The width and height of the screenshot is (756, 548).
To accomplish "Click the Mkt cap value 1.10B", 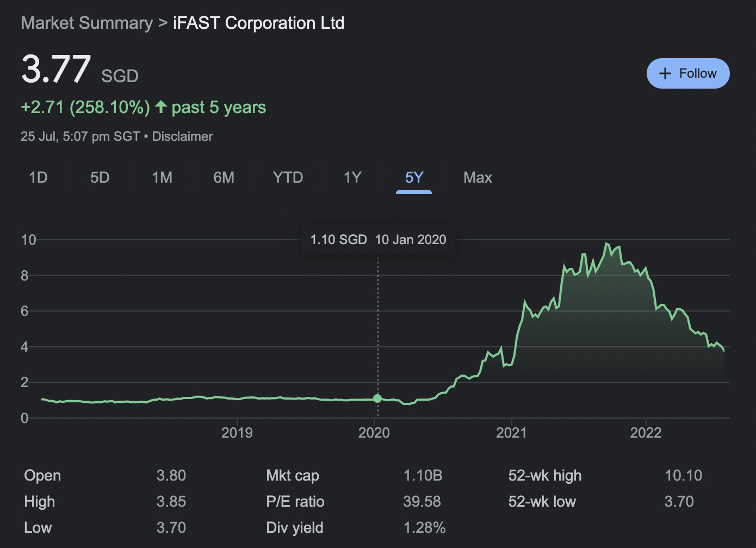I will (423, 476).
